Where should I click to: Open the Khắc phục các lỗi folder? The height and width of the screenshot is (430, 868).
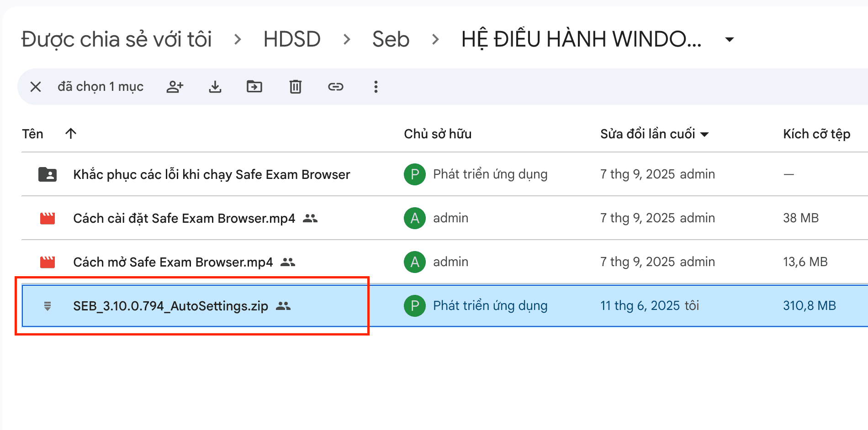pyautogui.click(x=212, y=174)
